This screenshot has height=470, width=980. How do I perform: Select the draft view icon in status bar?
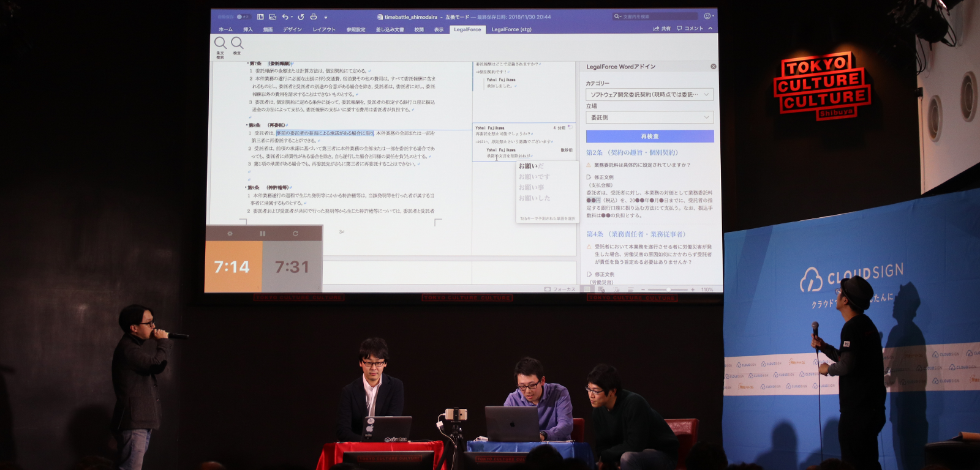(630, 289)
